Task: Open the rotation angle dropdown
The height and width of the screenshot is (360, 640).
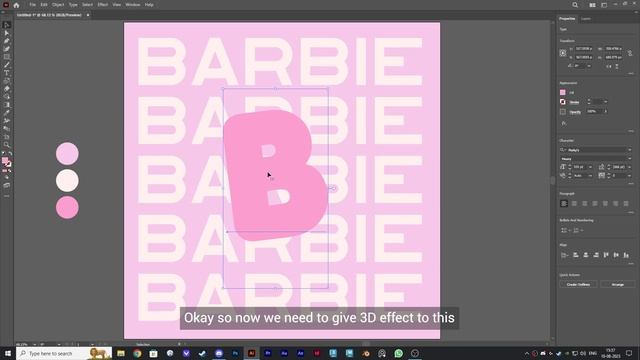Action: point(589,66)
